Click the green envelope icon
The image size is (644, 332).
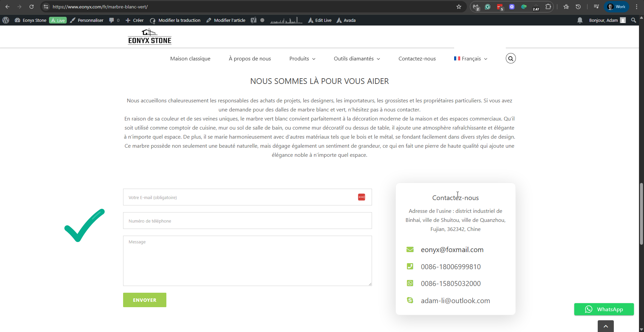tap(410, 249)
